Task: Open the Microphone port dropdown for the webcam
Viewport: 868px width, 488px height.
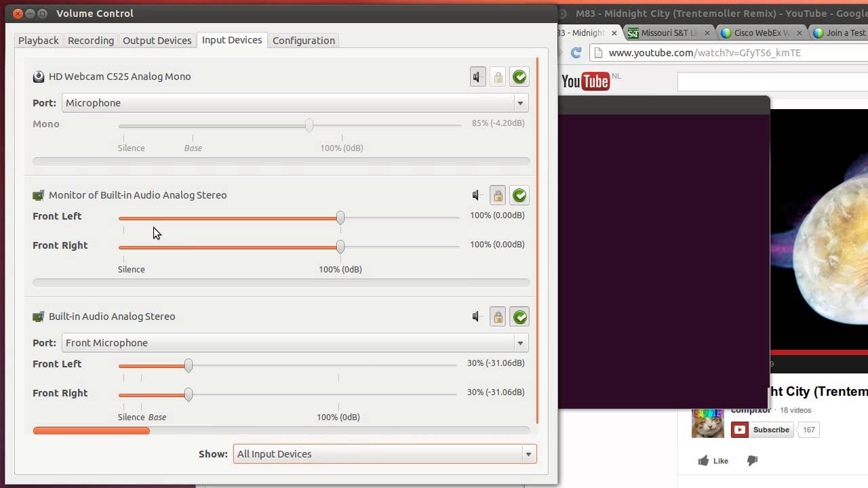Action: pos(295,103)
